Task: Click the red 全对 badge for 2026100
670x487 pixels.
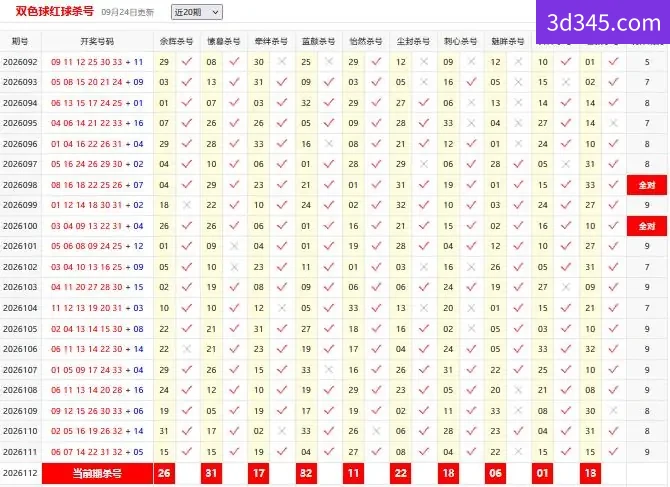Action: click(647, 226)
